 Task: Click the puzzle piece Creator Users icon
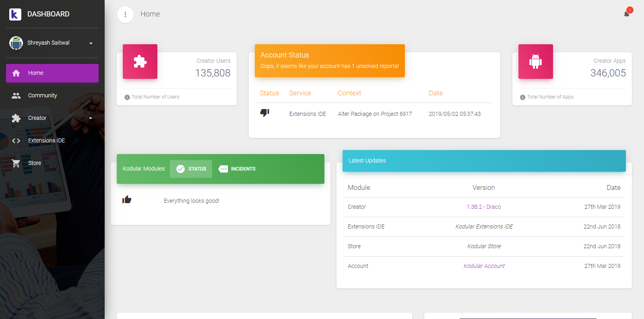(x=140, y=62)
